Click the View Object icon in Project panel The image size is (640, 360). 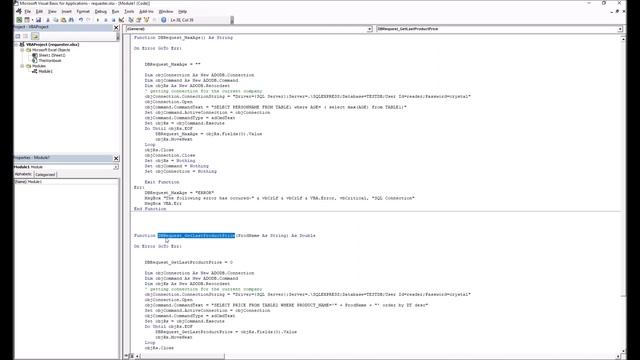click(25, 36)
